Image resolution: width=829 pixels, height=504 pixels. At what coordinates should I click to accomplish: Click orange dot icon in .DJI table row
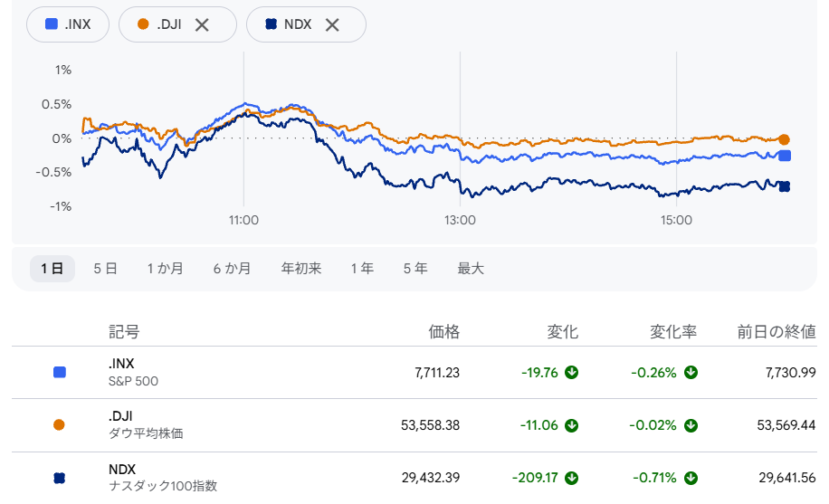(59, 424)
